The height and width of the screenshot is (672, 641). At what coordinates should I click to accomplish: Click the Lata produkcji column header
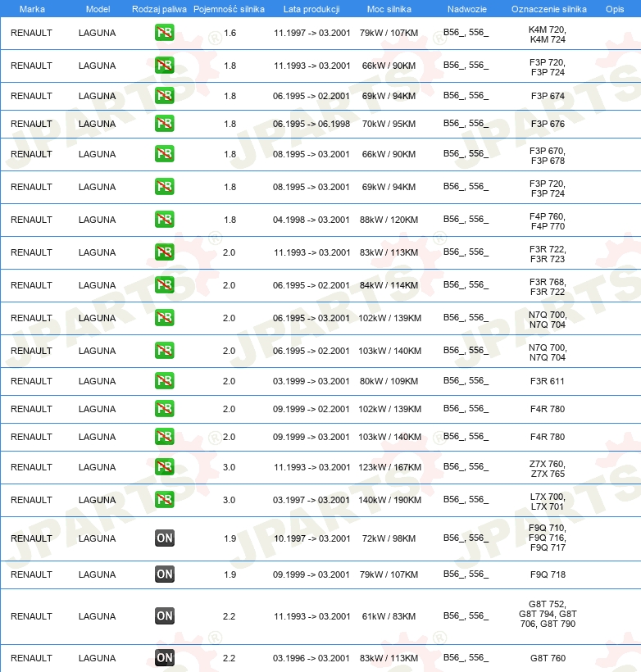click(311, 9)
